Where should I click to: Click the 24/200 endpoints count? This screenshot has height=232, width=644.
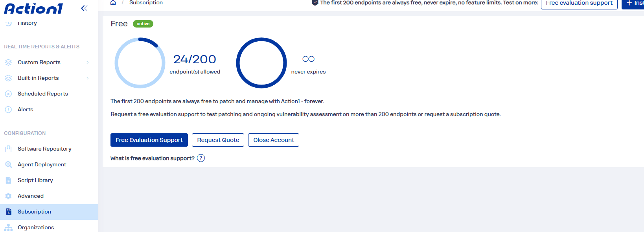click(x=195, y=59)
